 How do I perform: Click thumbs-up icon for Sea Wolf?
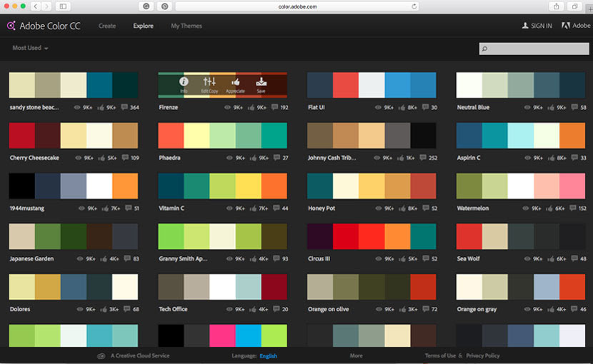click(x=551, y=258)
